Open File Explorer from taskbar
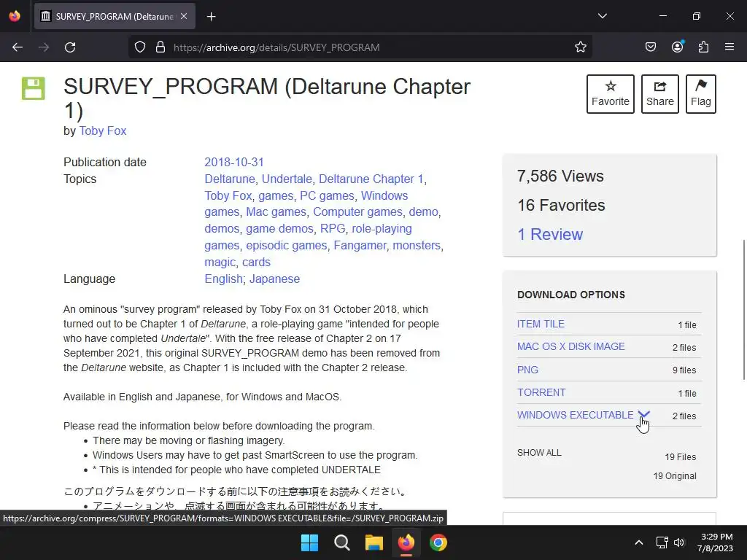 [x=374, y=542]
